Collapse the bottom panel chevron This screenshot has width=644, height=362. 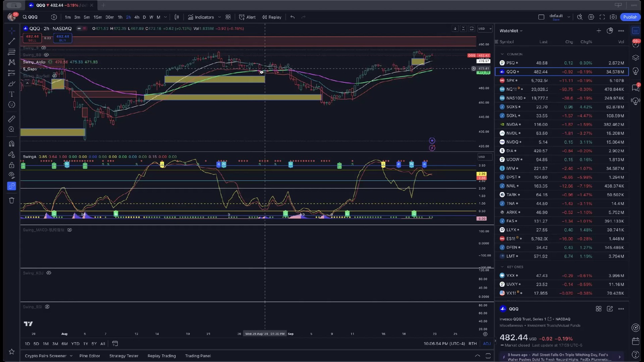click(477, 356)
